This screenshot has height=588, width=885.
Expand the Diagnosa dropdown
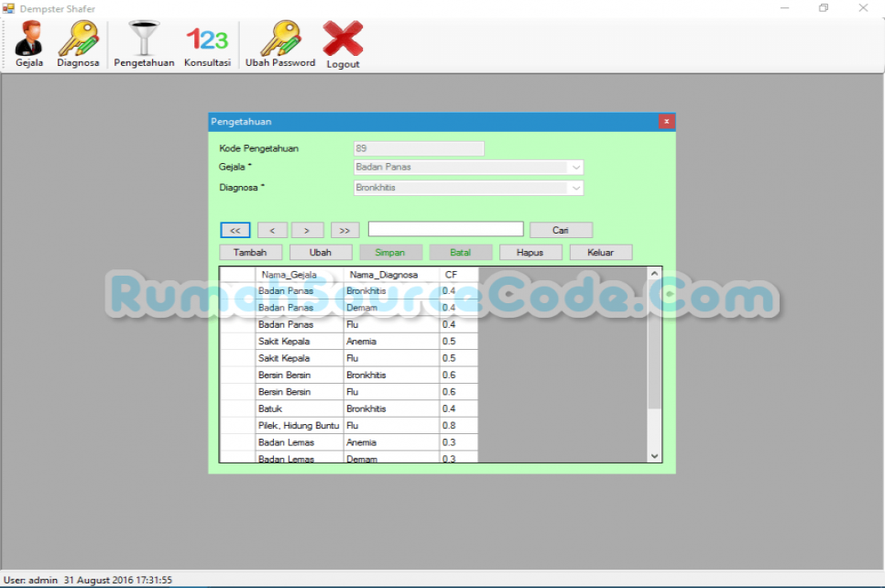pyautogui.click(x=575, y=188)
